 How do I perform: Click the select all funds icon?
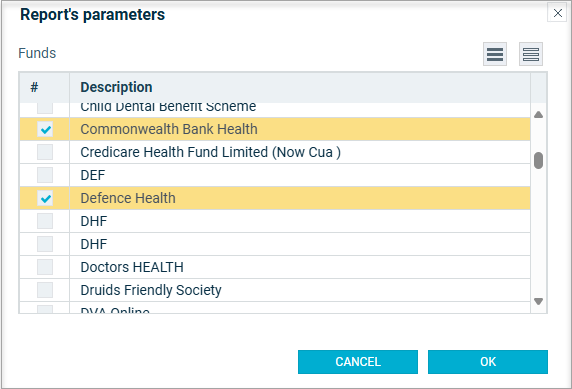point(495,54)
